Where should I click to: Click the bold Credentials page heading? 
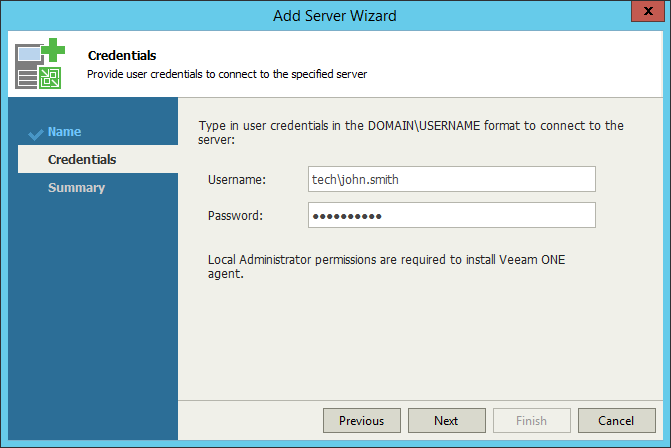pyautogui.click(x=122, y=56)
